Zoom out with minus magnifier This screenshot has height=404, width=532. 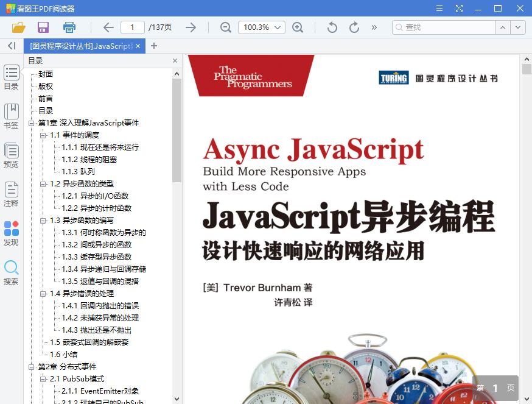pos(225,27)
